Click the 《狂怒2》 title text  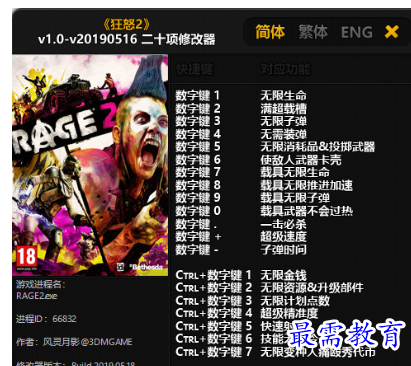click(x=126, y=24)
